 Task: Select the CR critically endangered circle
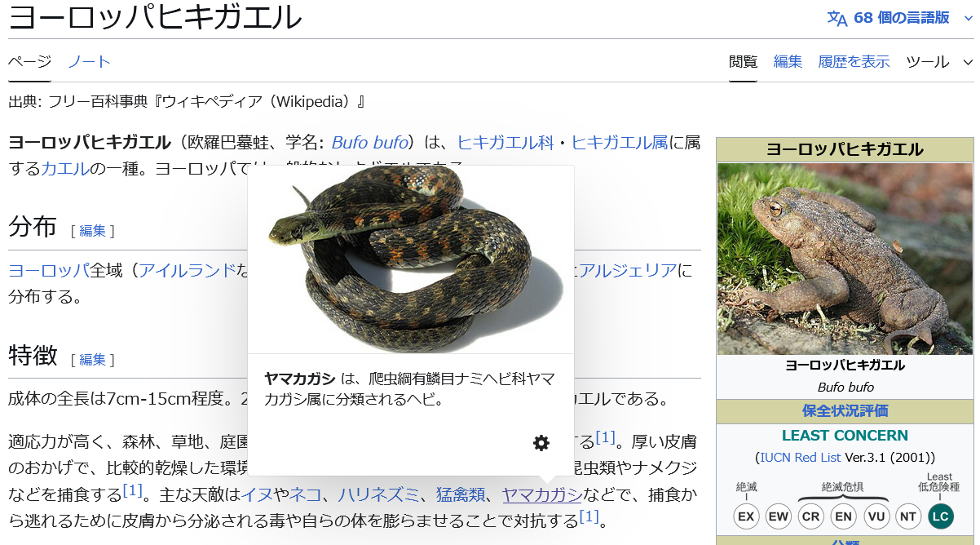(811, 516)
